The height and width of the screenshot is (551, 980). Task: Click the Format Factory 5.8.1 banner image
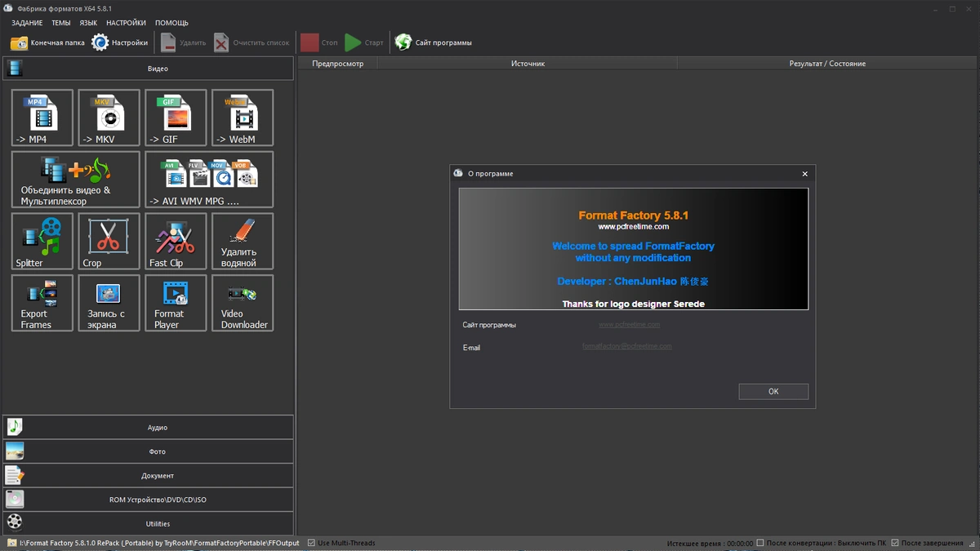pos(633,249)
